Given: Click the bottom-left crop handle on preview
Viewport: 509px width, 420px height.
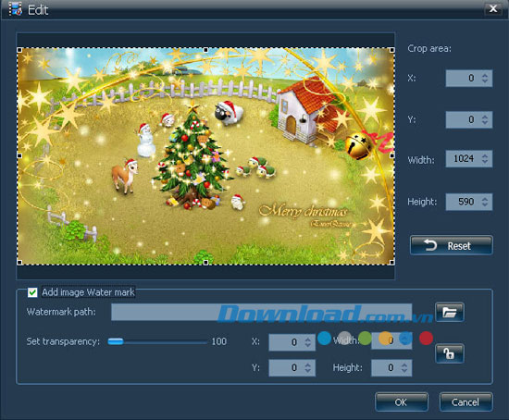Looking at the screenshot, I should [19, 262].
